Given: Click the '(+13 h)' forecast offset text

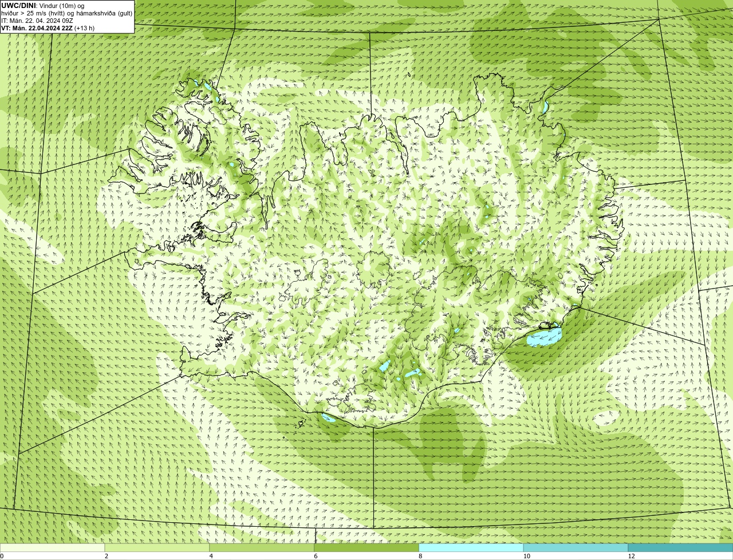Looking at the screenshot, I should click(84, 28).
